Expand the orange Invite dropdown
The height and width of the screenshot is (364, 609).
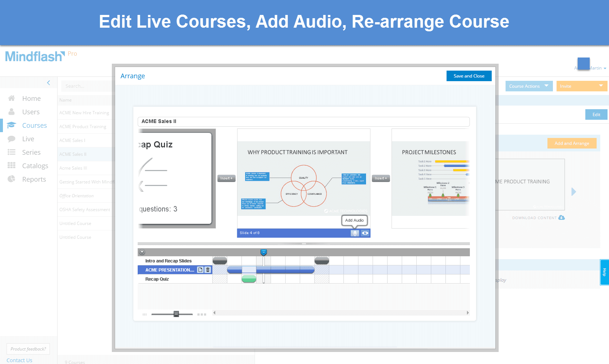coord(582,86)
